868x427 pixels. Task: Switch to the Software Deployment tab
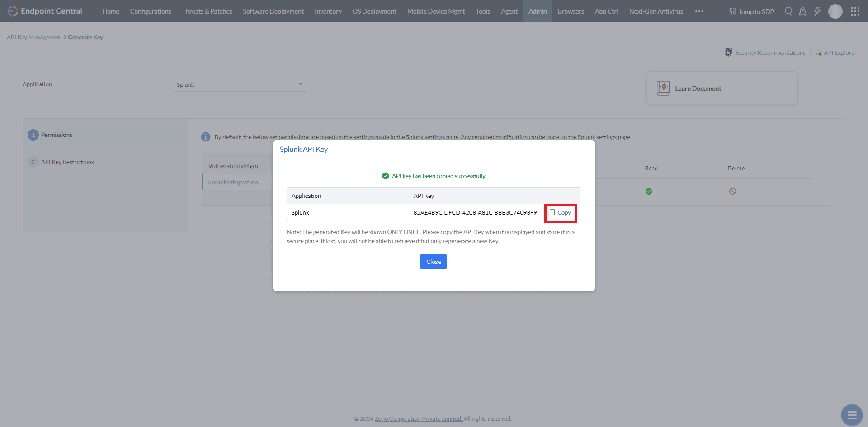pos(273,11)
